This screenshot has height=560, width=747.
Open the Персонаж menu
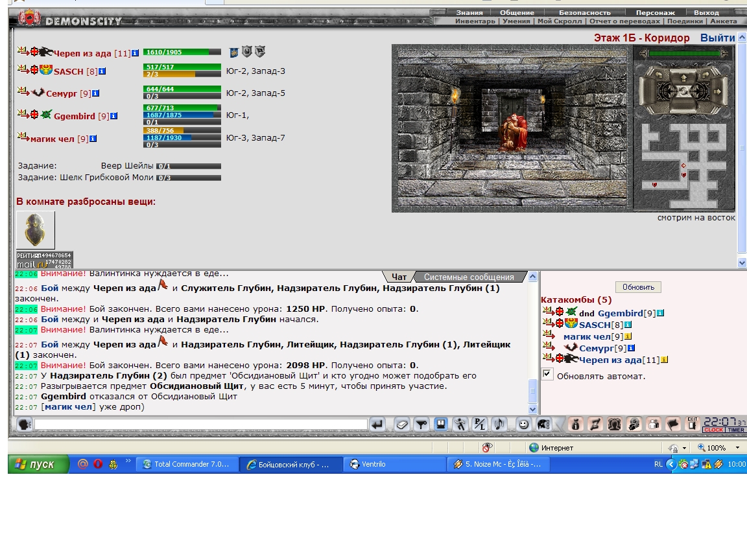tap(656, 12)
